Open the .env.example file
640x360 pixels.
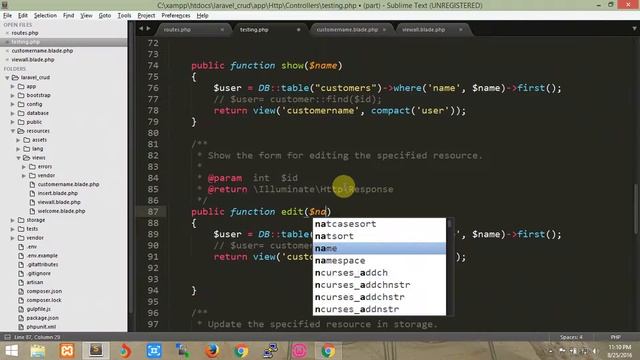point(42,256)
